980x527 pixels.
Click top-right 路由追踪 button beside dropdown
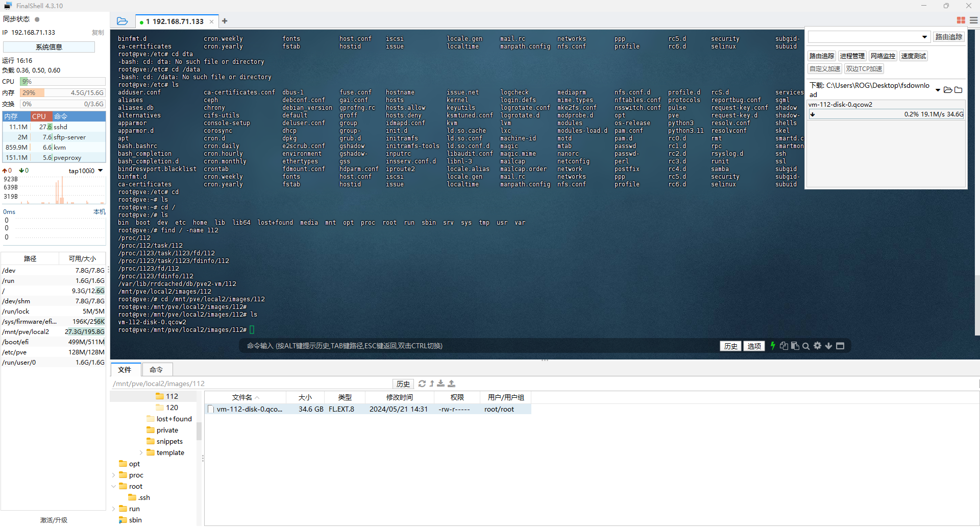[x=948, y=37]
